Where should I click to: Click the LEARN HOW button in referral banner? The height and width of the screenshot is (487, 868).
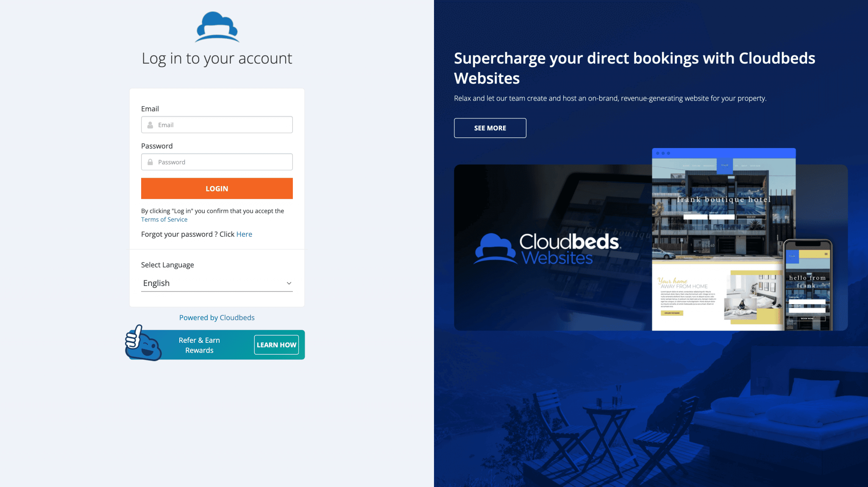(277, 344)
